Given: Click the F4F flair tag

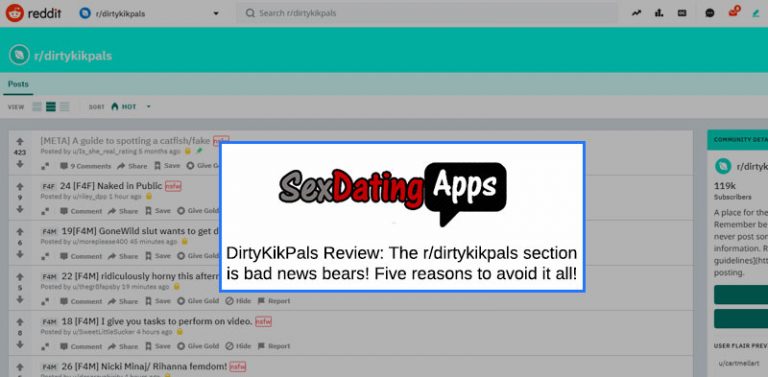Looking at the screenshot, I should 48,187.
